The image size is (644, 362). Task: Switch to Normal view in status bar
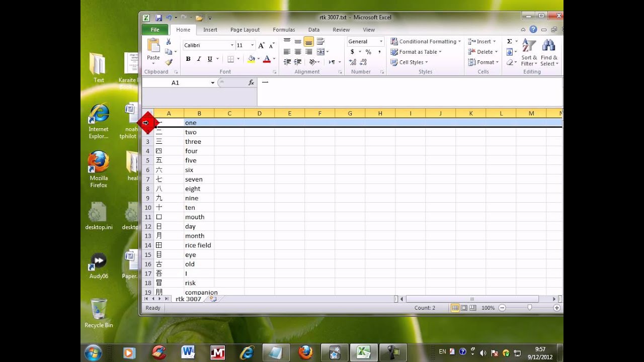[455, 308]
